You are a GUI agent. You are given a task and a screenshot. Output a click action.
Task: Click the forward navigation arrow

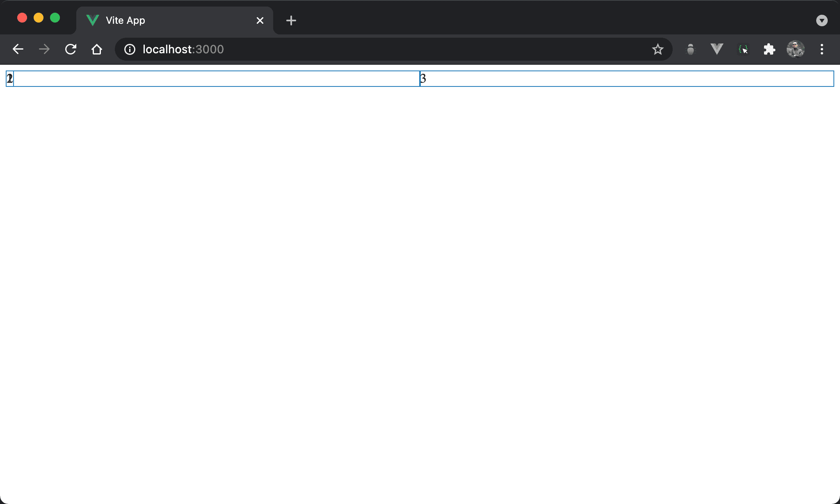44,50
